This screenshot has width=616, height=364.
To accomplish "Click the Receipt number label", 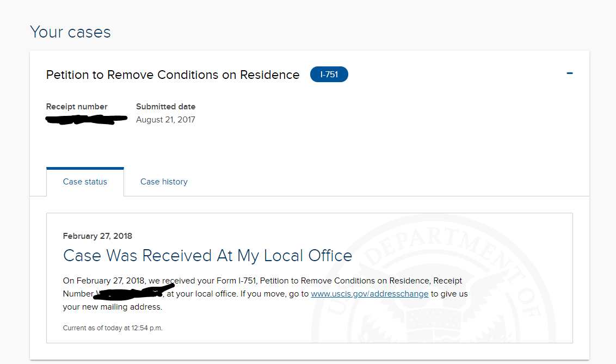I will [77, 107].
